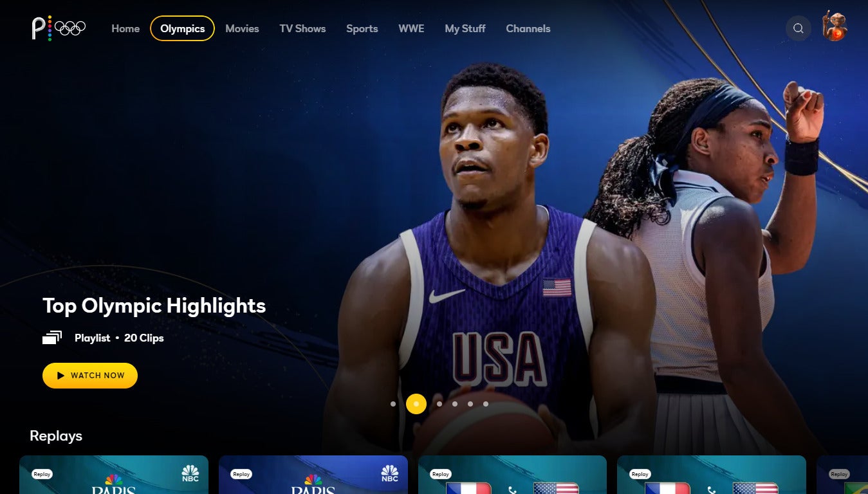Screen dimensions: 868x494
Task: Click the '20 Clips' text
Action: pyautogui.click(x=144, y=338)
